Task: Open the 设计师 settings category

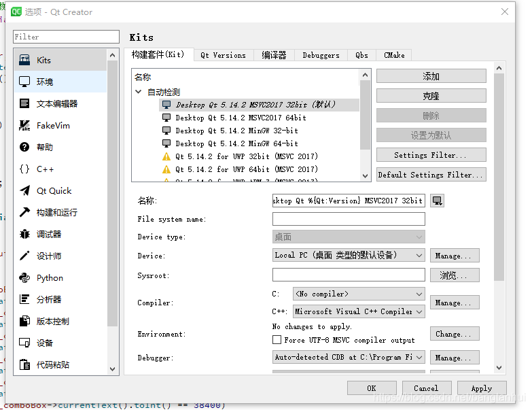Action: 60,256
